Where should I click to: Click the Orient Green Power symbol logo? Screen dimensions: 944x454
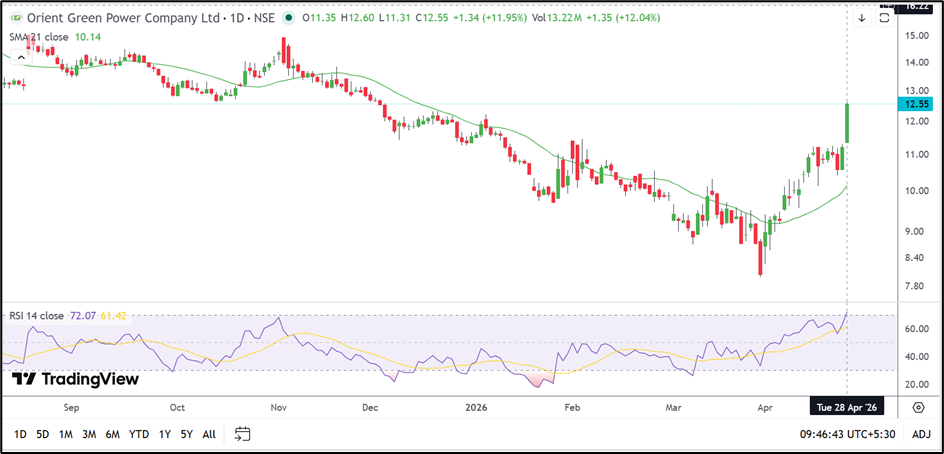coord(14,18)
